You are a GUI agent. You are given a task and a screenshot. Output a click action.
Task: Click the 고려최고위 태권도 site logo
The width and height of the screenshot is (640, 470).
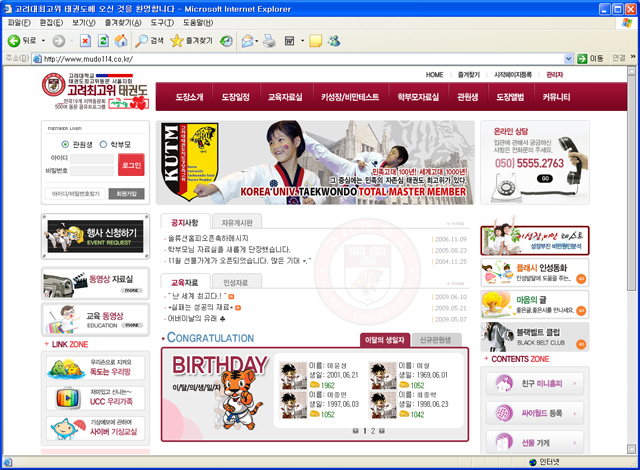[95, 92]
